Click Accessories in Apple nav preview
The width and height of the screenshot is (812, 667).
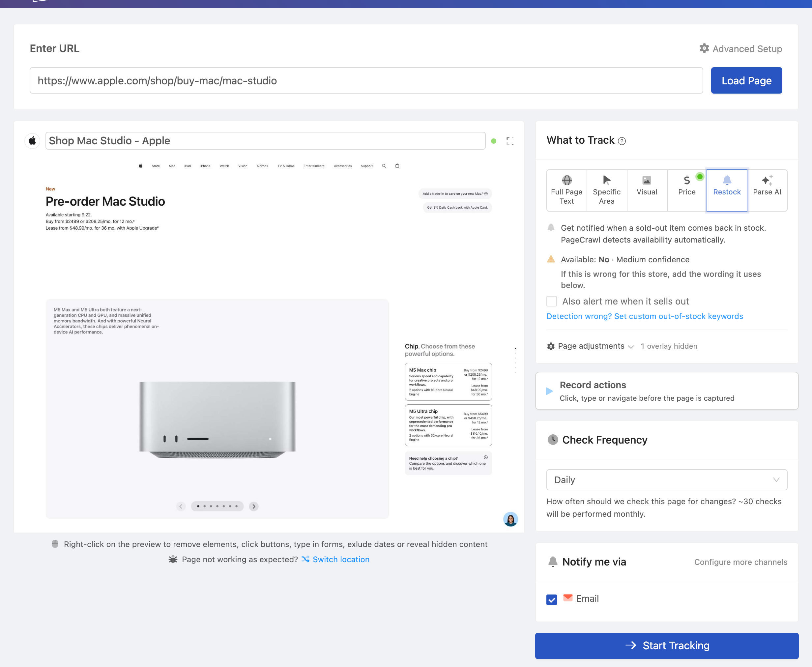(x=343, y=166)
